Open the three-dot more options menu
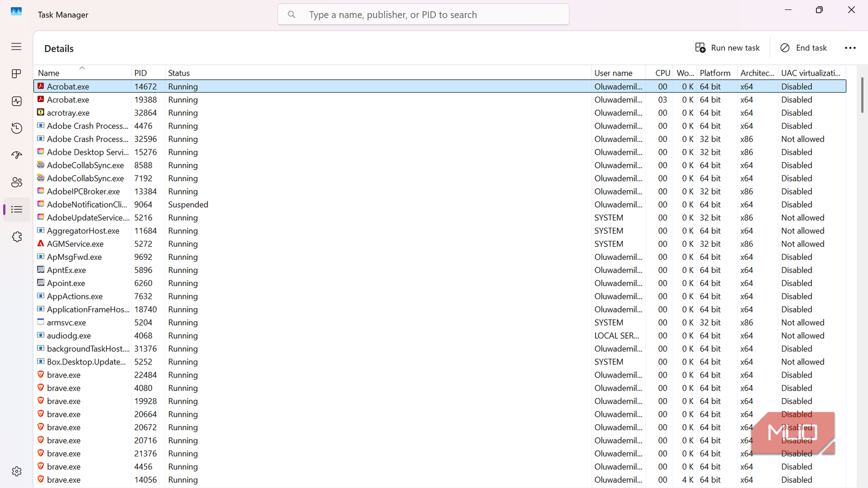Image resolution: width=868 pixels, height=488 pixels. point(850,48)
